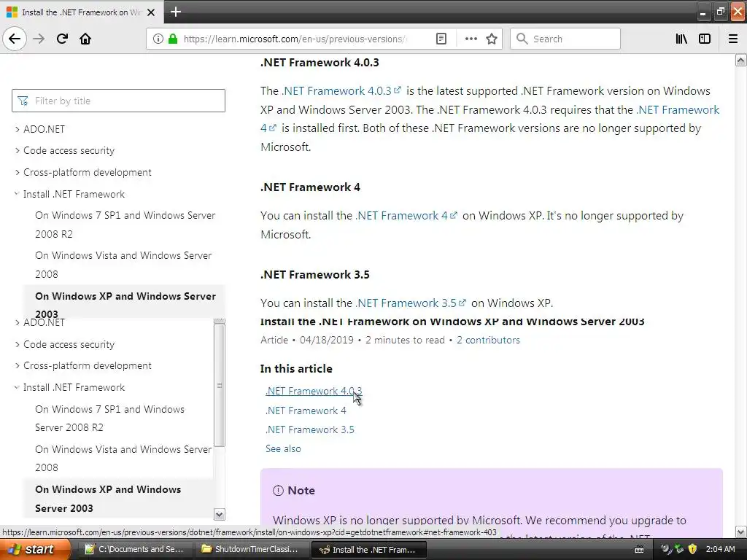
Task: Show site information (i) icon in address bar
Action: point(158,39)
